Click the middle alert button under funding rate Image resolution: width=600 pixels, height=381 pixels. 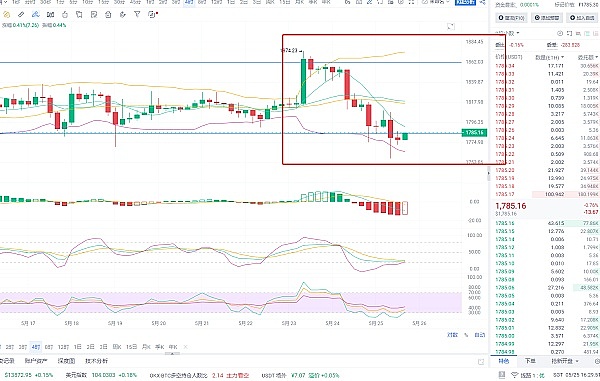pos(546,18)
